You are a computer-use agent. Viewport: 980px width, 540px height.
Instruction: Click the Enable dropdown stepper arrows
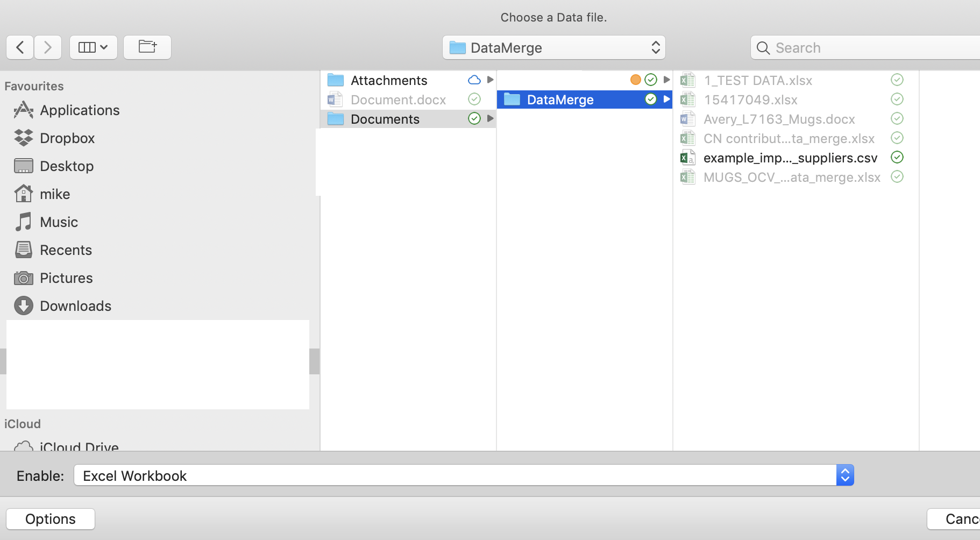(845, 475)
